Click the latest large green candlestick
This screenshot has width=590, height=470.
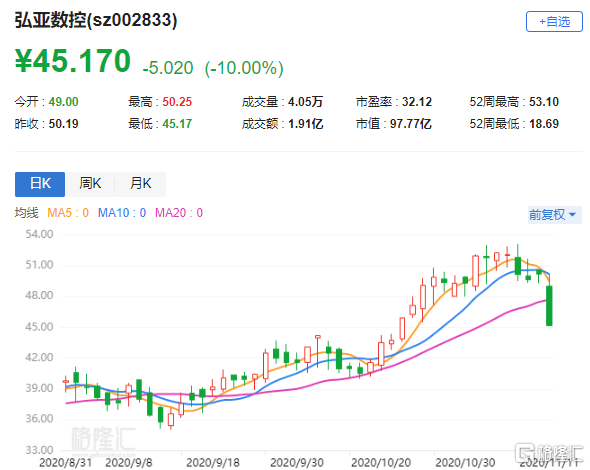pos(549,306)
